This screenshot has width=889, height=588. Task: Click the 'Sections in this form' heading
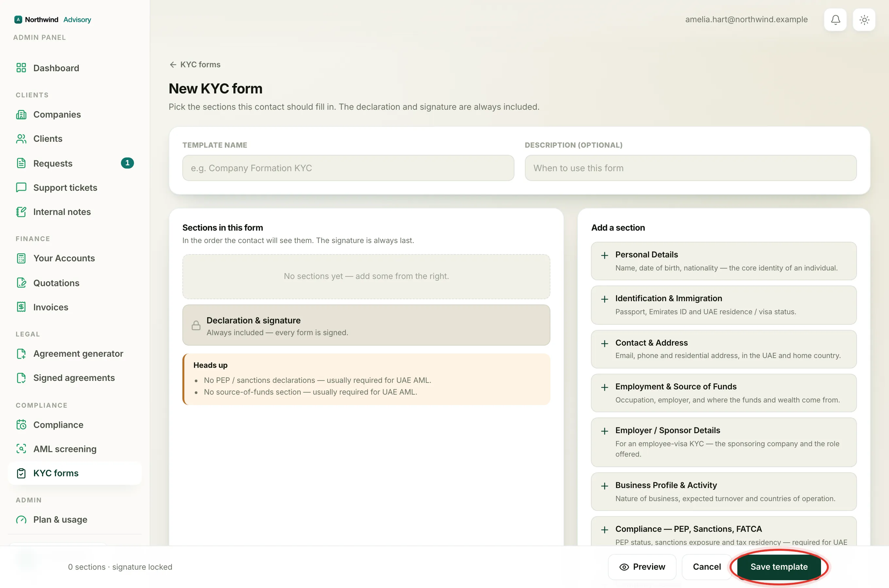pos(223,228)
